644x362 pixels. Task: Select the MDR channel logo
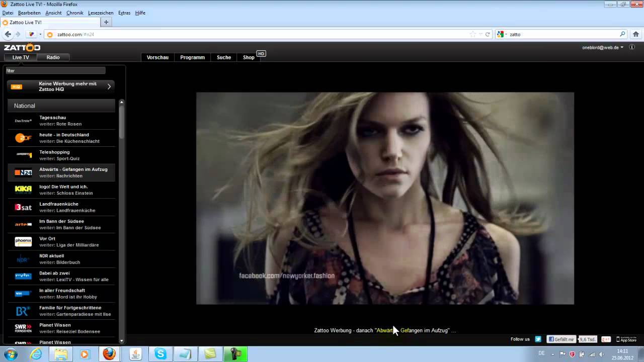23,276
